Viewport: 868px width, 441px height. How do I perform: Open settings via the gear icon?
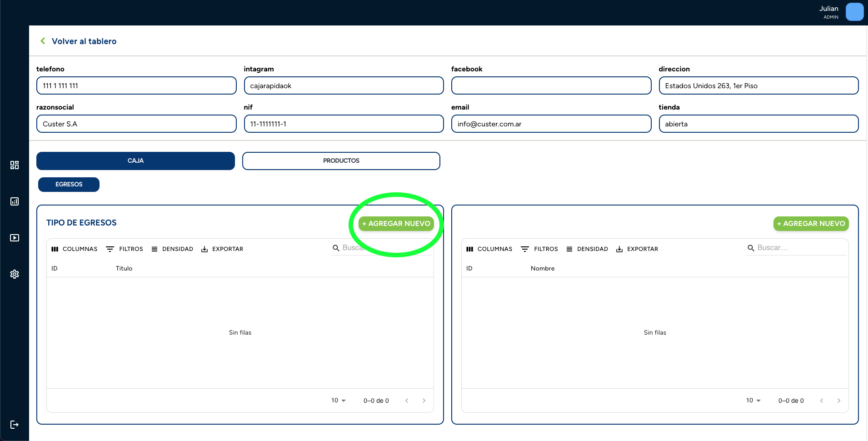pyautogui.click(x=15, y=274)
